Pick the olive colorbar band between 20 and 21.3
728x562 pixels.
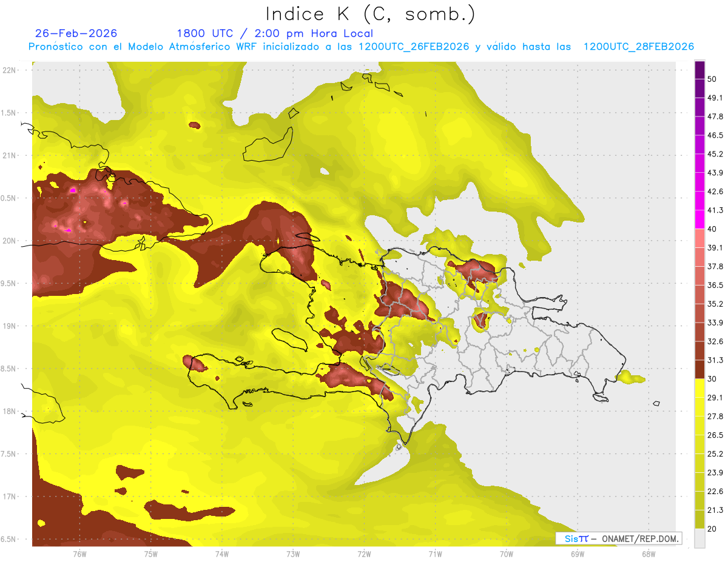(699, 520)
